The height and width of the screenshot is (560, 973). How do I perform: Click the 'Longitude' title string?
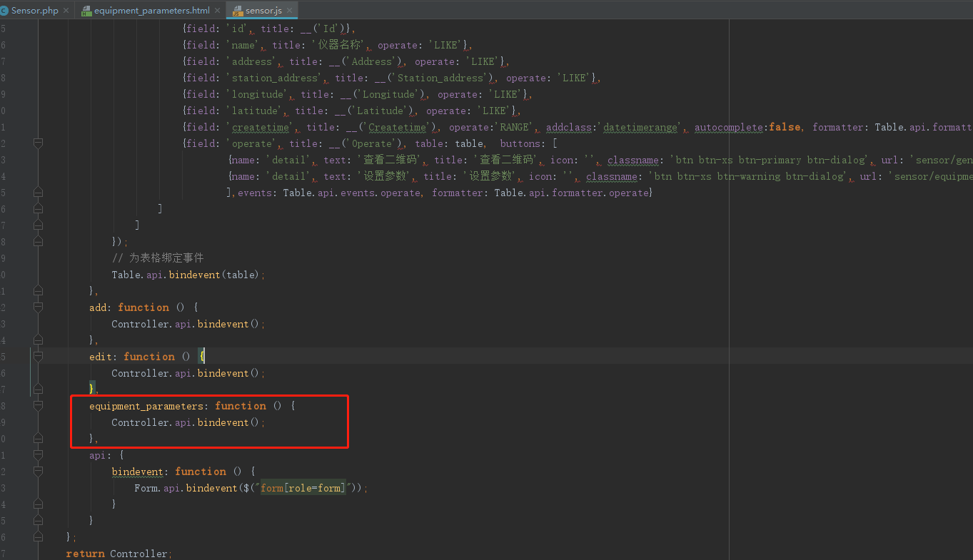pos(388,94)
